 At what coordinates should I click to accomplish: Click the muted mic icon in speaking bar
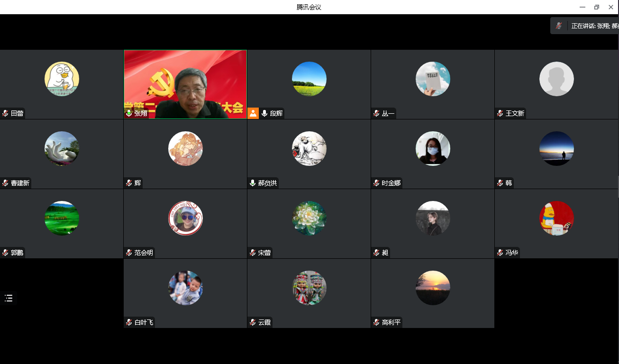click(559, 26)
